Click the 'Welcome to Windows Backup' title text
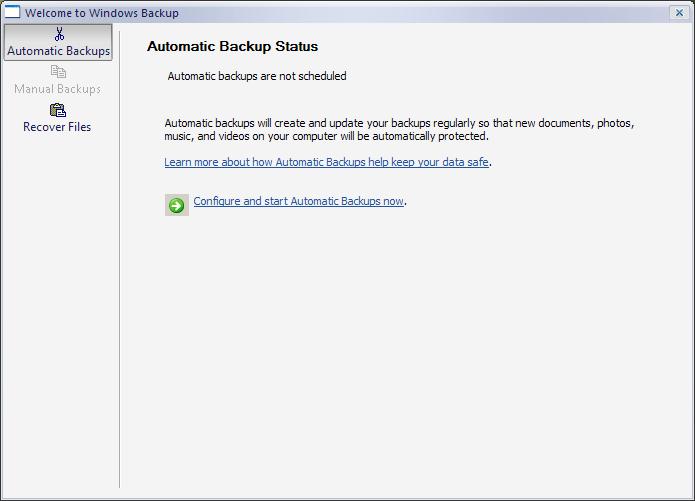Viewport: 695px width, 501px height. tap(102, 13)
